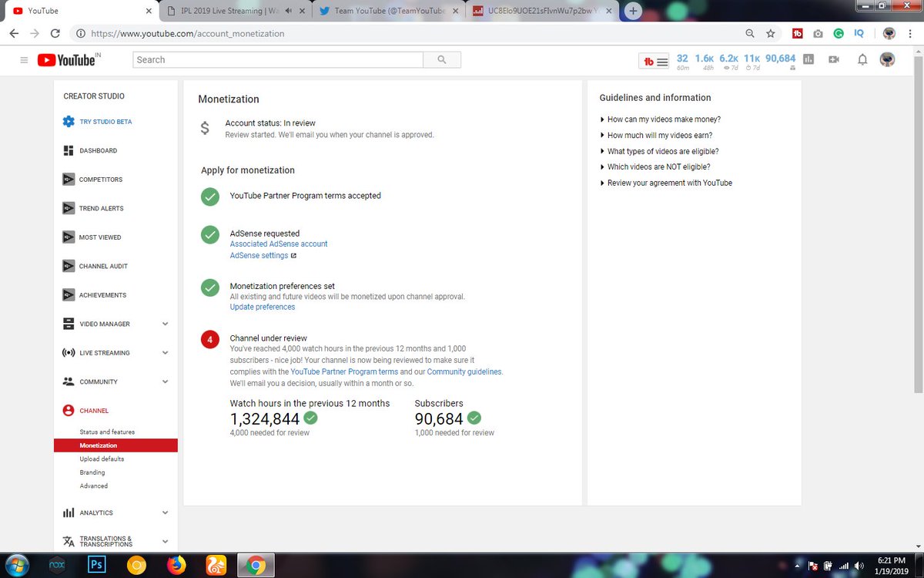Image resolution: width=924 pixels, height=578 pixels.
Task: Select the Monetization sidebar item
Action: tap(115, 445)
